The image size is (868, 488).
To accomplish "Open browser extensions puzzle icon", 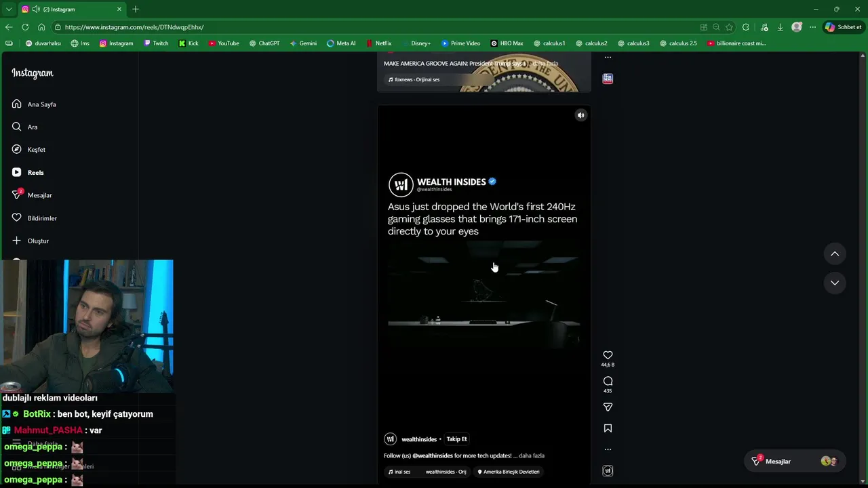I will tap(746, 27).
